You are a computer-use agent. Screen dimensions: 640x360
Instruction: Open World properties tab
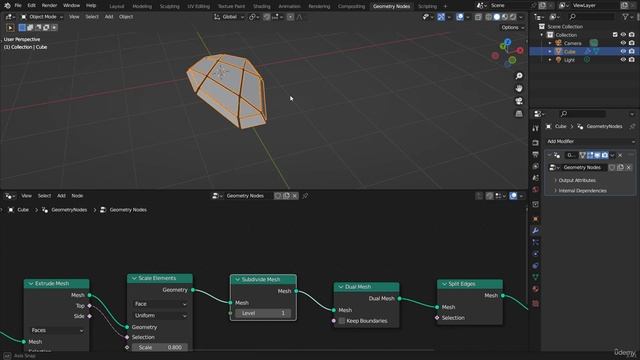pyautogui.click(x=536, y=189)
